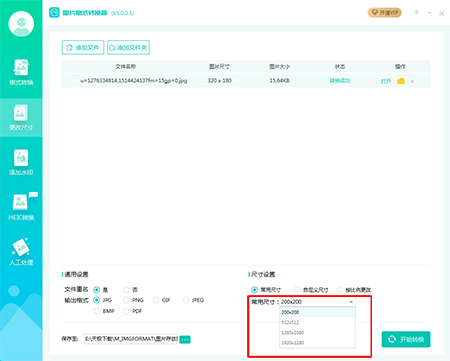450x361 pixels.
Task: Open the title bar menu dropdown icon
Action: (x=417, y=13)
